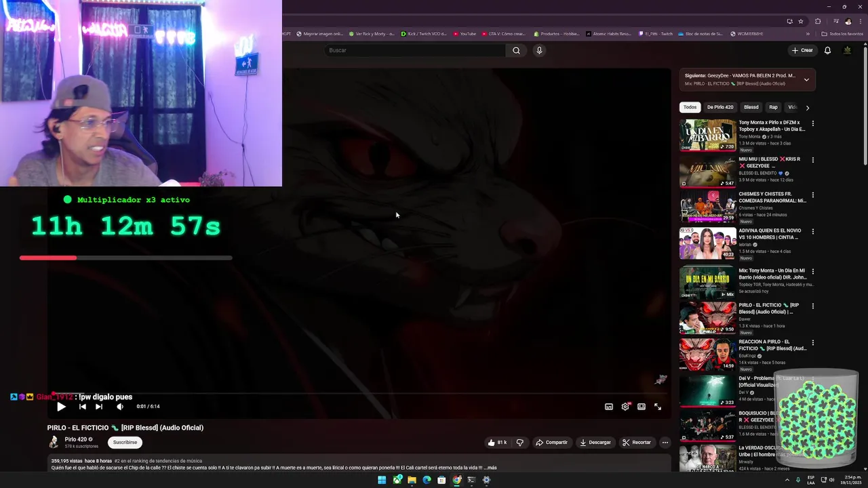Open options for Mix Tony Monta
This screenshot has width=868, height=488.
click(x=813, y=271)
